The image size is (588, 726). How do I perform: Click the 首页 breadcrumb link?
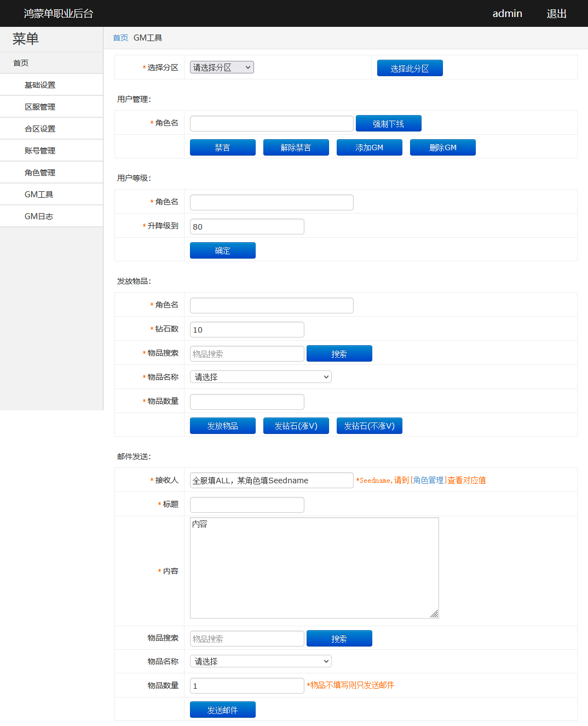click(x=120, y=37)
